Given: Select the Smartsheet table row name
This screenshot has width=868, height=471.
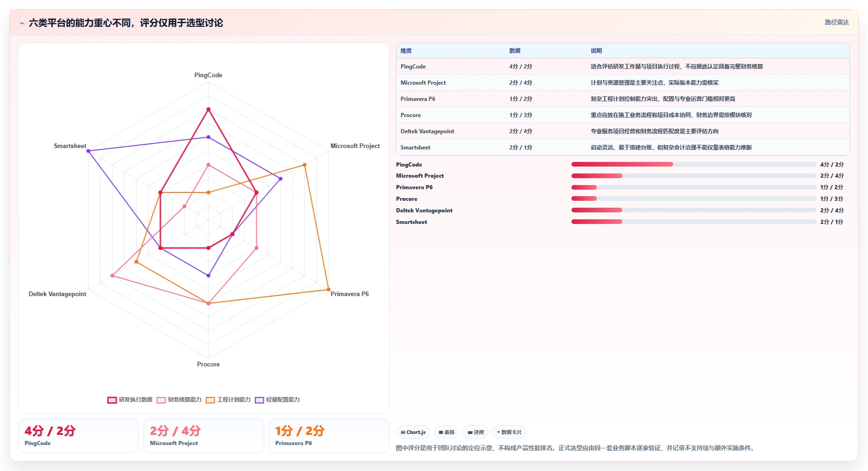Looking at the screenshot, I should coord(415,148).
